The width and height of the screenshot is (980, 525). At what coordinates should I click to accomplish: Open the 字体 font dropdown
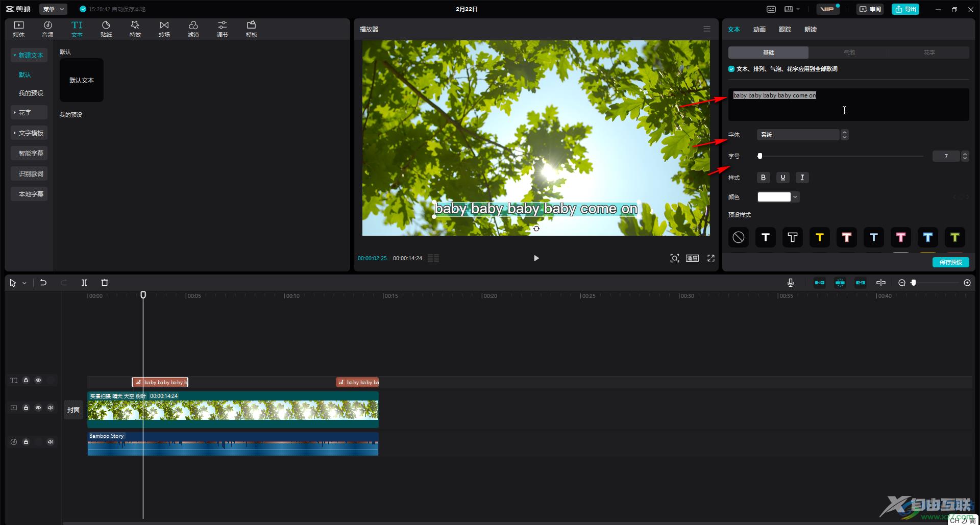click(802, 135)
